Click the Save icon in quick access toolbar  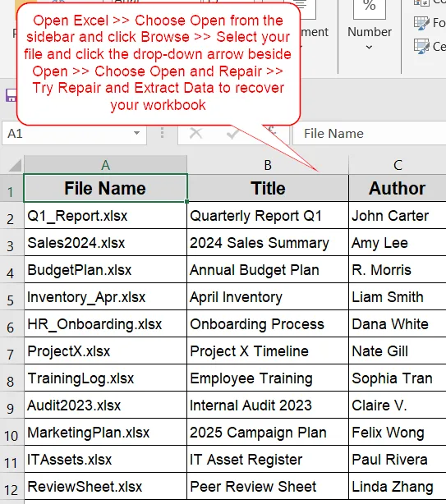11,95
